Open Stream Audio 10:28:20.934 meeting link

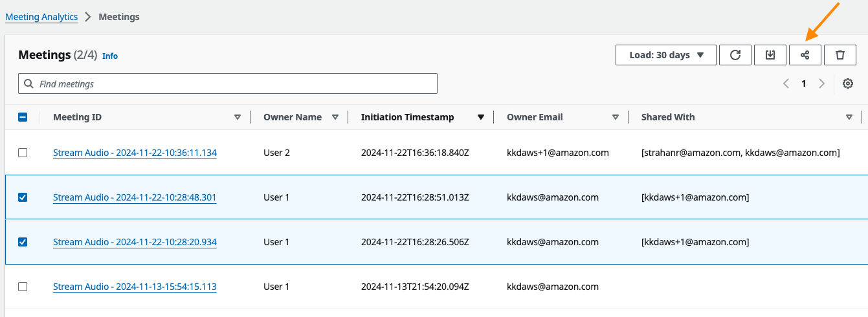click(135, 242)
